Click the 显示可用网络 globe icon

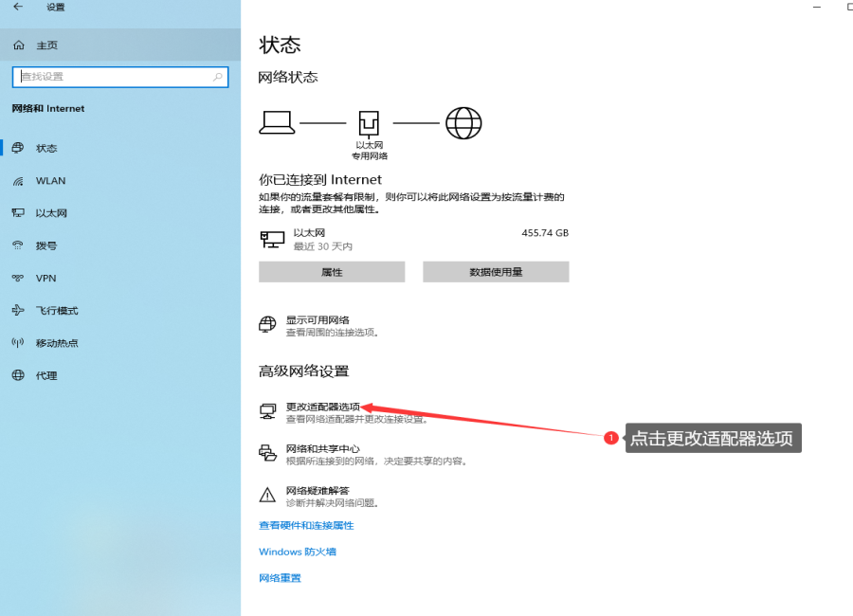tap(267, 324)
